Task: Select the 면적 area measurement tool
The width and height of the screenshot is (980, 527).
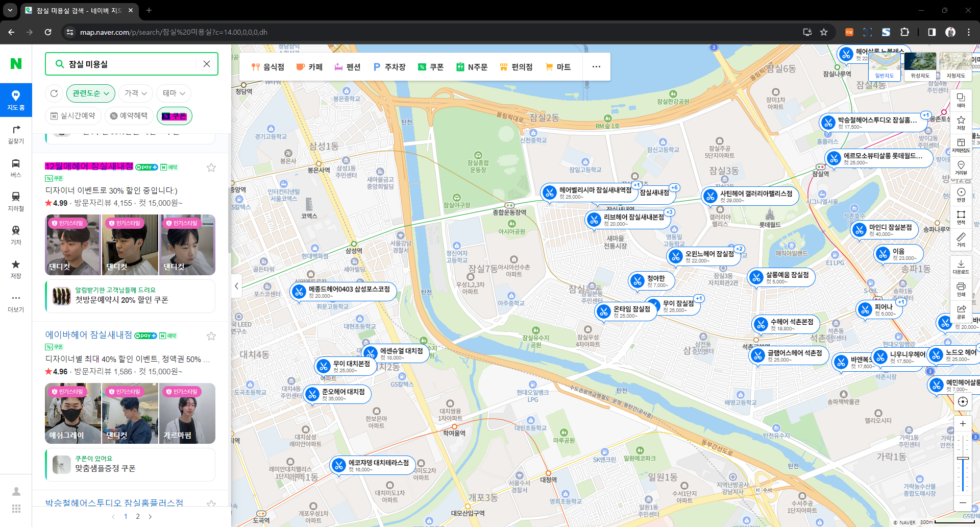Action: click(x=961, y=217)
